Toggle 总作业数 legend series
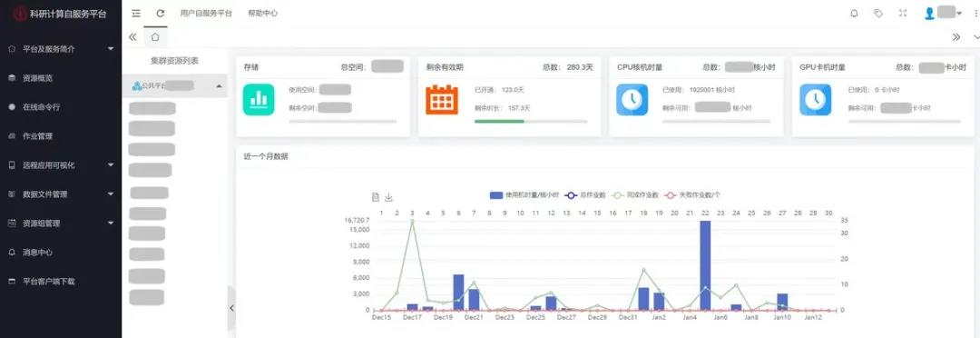 click(x=585, y=195)
